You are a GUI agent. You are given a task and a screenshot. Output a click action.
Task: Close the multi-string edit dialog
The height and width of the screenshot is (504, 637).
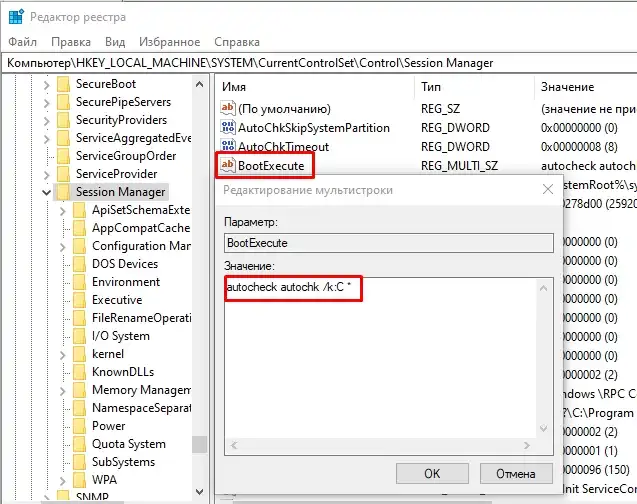coord(548,189)
